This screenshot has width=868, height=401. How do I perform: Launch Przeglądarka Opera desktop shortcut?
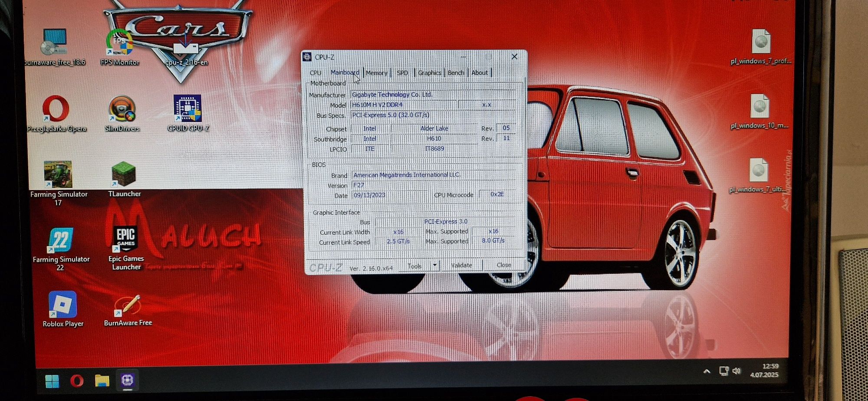56,114
